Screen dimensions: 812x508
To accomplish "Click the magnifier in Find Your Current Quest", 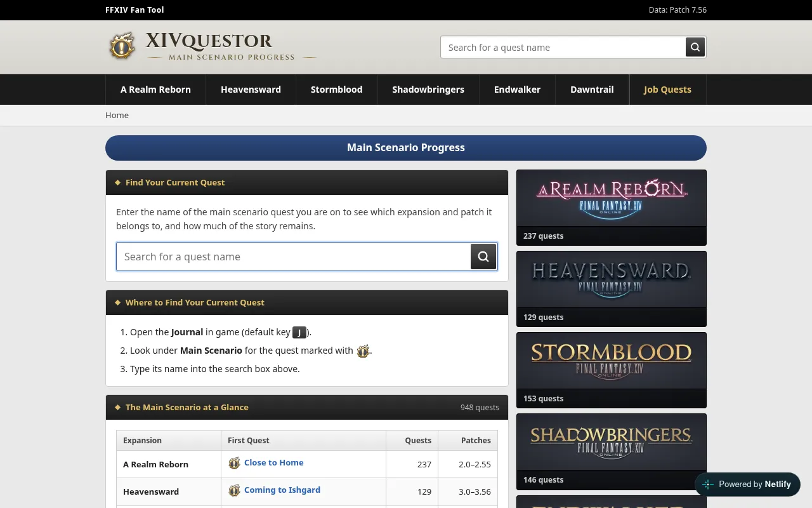I will point(483,257).
